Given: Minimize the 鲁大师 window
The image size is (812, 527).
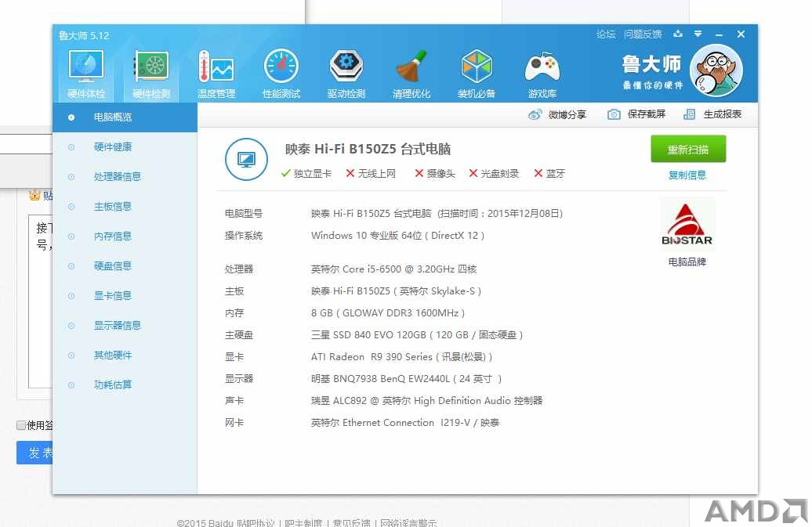Looking at the screenshot, I should [x=719, y=34].
